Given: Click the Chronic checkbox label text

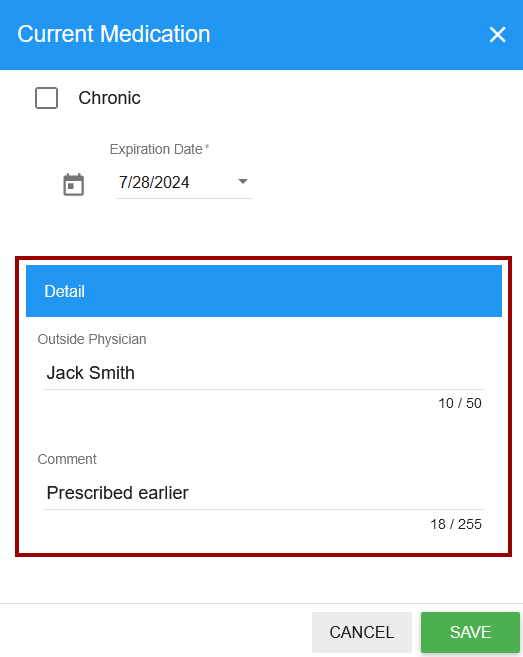Looking at the screenshot, I should coord(109,98).
